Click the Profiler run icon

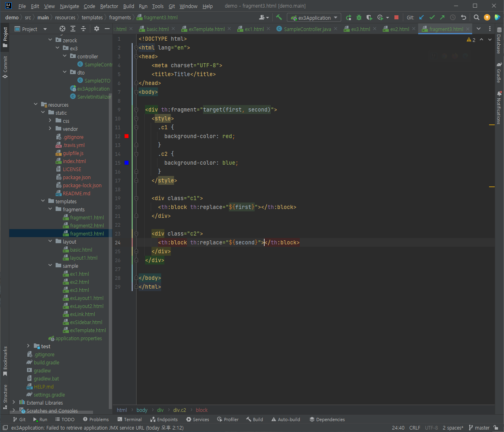[380, 17]
